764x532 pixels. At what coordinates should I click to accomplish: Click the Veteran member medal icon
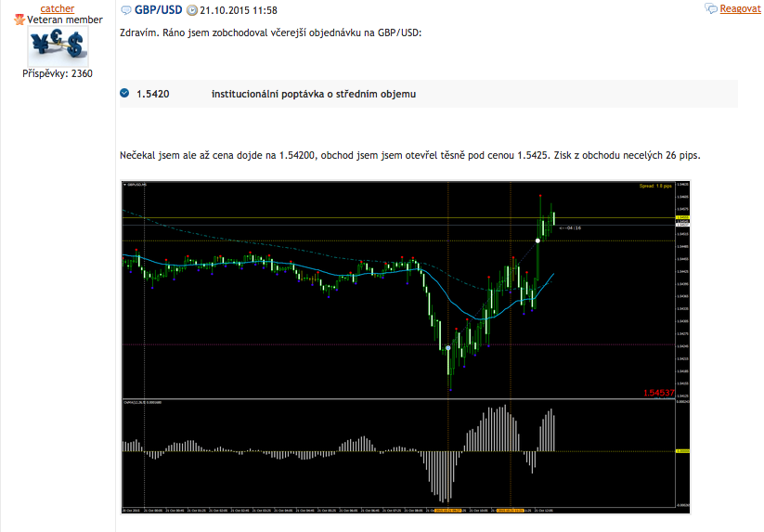tap(19, 19)
